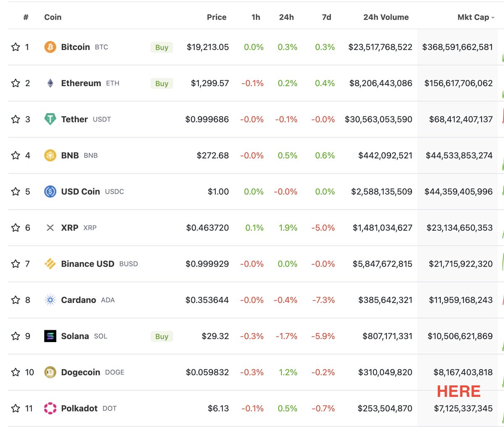
Task: Favorite Bitcoin with its star icon
Action: pos(16,47)
